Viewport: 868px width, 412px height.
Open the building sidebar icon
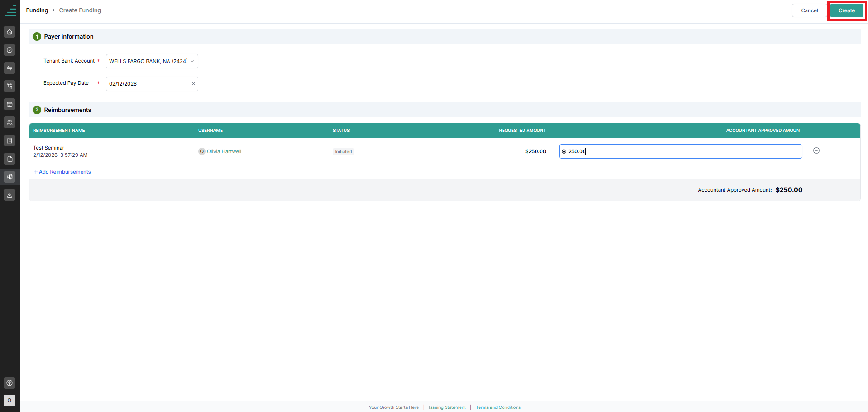point(10,141)
